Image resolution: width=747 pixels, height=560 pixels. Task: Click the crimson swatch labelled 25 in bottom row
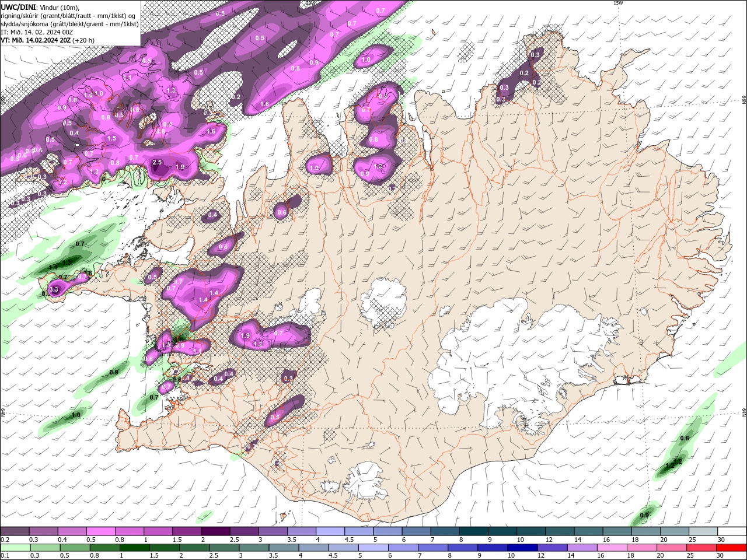click(x=701, y=547)
